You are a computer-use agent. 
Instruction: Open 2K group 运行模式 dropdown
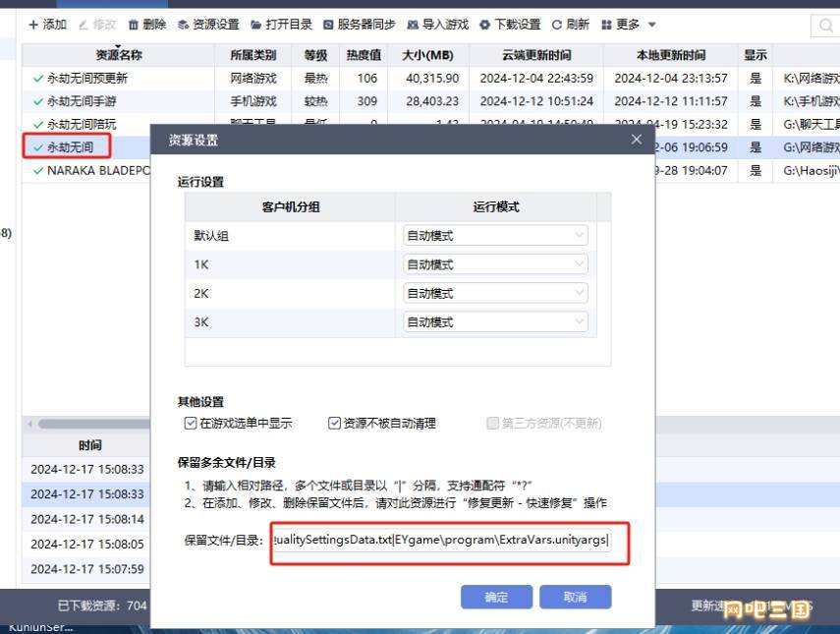[x=495, y=293]
